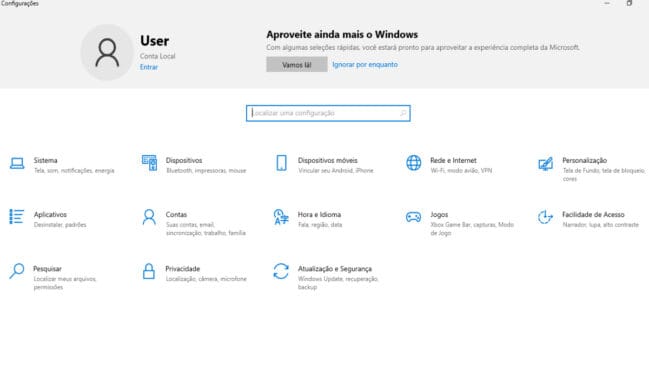Open the Privacidade title text

click(183, 269)
